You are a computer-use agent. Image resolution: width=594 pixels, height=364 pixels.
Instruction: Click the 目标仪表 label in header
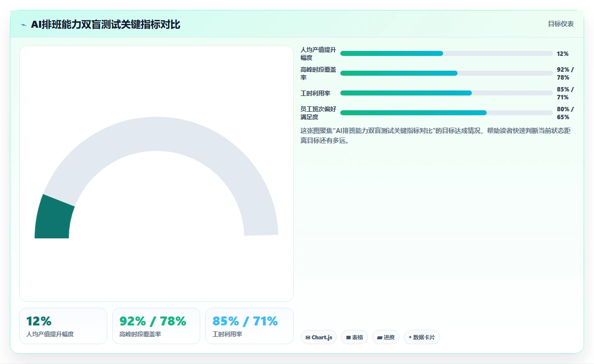click(x=561, y=24)
